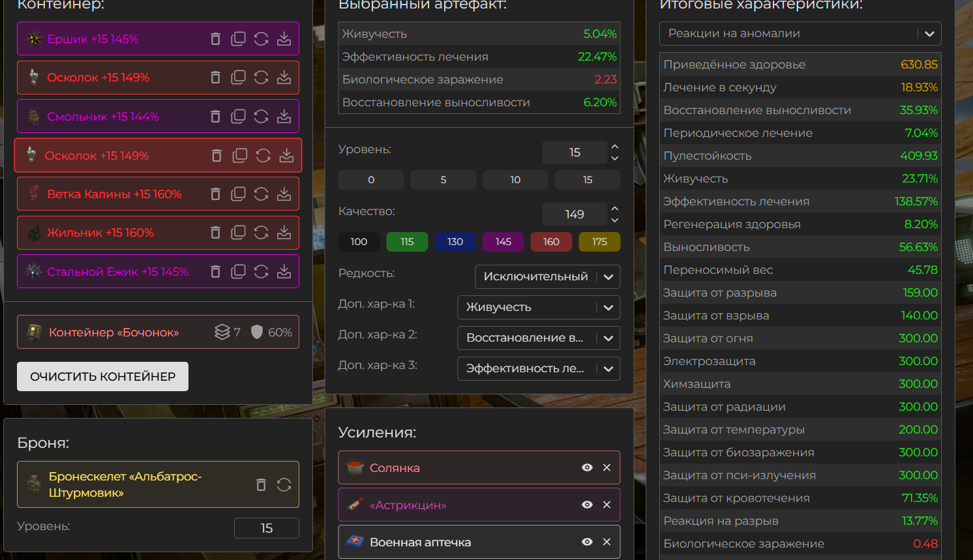Click the Качество input field showing 149
Screen dimensions: 973x560
(574, 214)
